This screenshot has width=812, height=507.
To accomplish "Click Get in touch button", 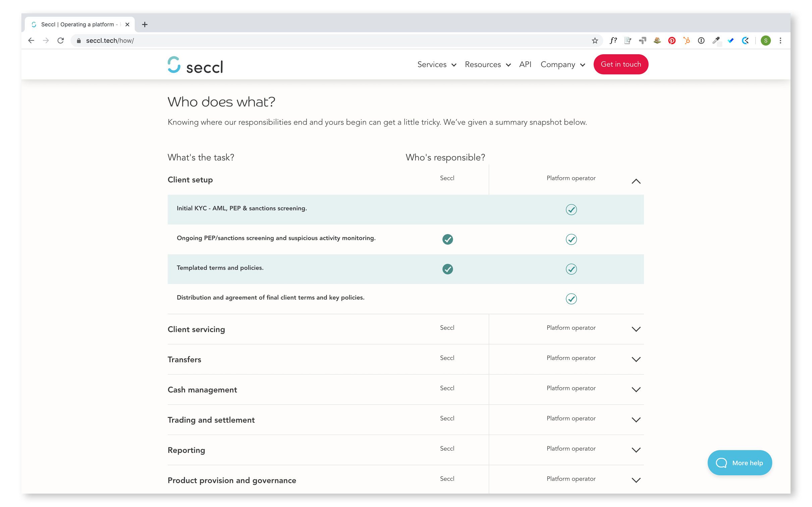I will pos(622,64).
